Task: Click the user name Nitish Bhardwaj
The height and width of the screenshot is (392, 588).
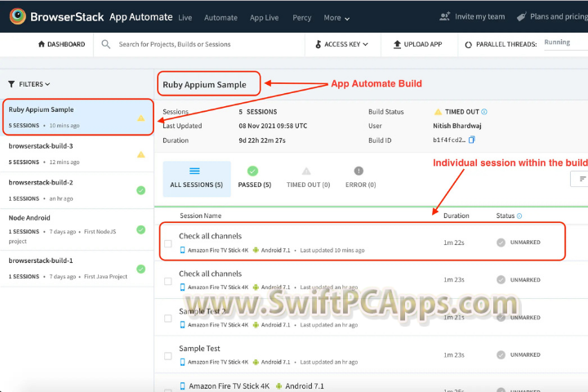Action: (457, 126)
